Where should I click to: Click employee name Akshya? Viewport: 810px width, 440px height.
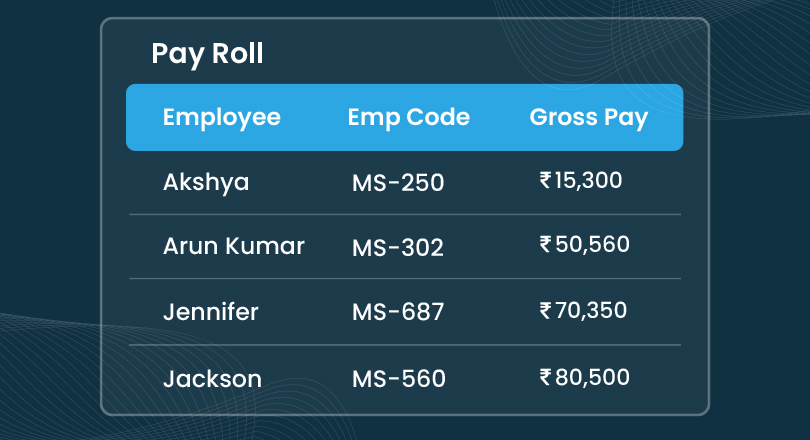[x=206, y=182]
